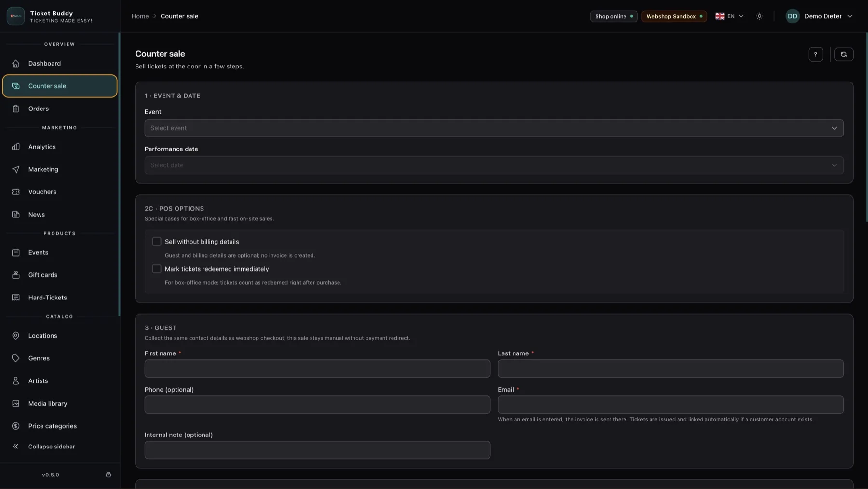Expand the Select event dropdown
The image size is (868, 489).
pyautogui.click(x=494, y=128)
